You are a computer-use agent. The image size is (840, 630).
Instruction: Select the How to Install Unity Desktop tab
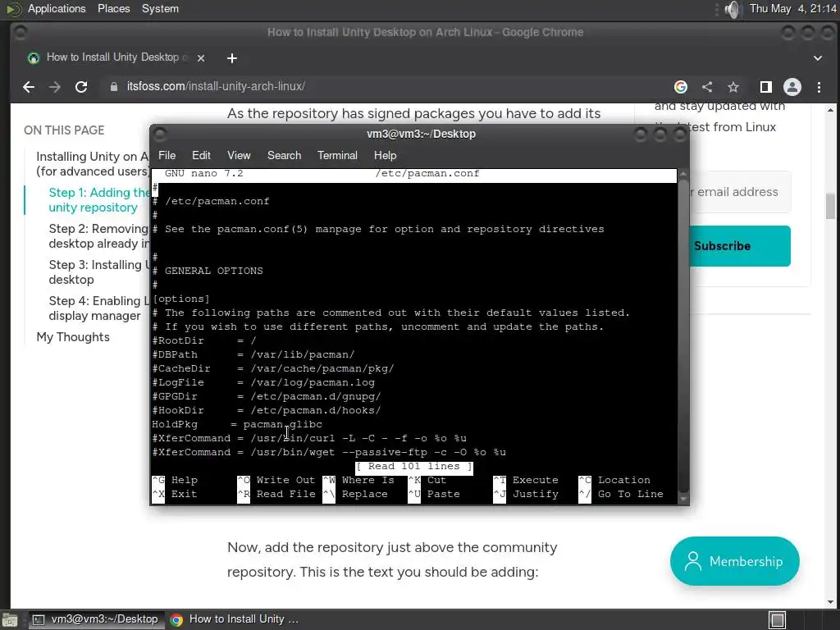115,57
